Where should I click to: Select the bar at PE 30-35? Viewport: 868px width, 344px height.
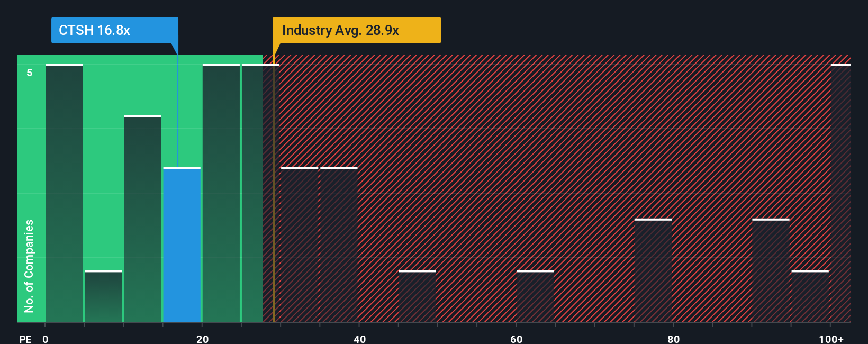point(300,245)
